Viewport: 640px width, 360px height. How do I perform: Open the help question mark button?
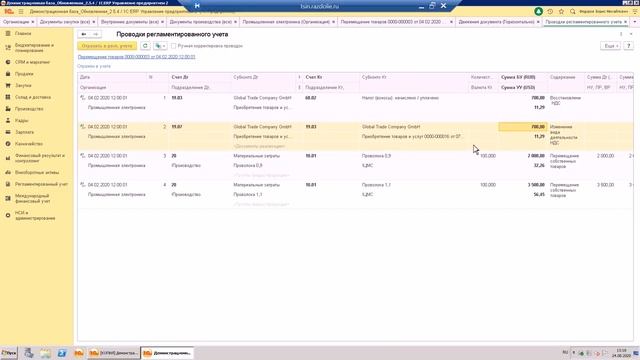[x=629, y=46]
